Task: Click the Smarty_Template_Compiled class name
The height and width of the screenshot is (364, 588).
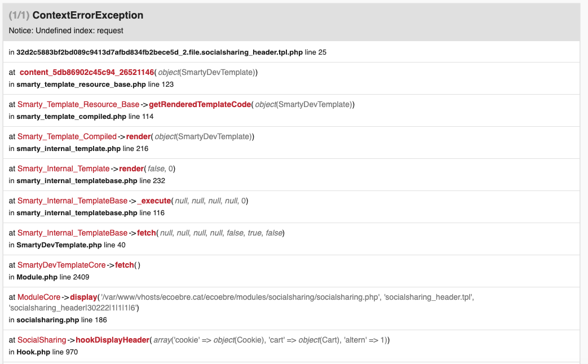Action: 67,136
